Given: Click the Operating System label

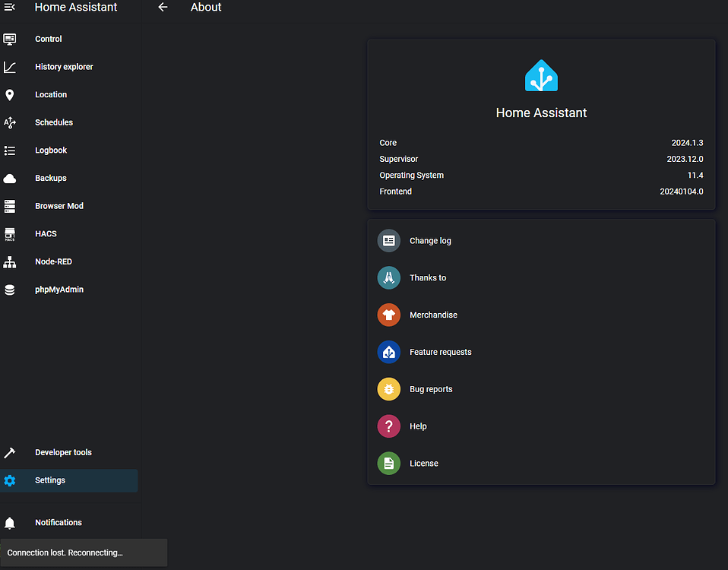Looking at the screenshot, I should point(411,176).
